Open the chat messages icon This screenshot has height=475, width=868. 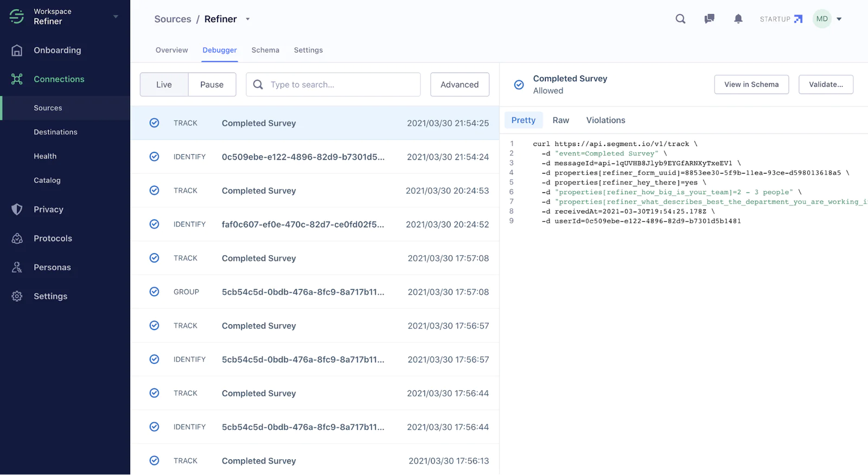709,19
